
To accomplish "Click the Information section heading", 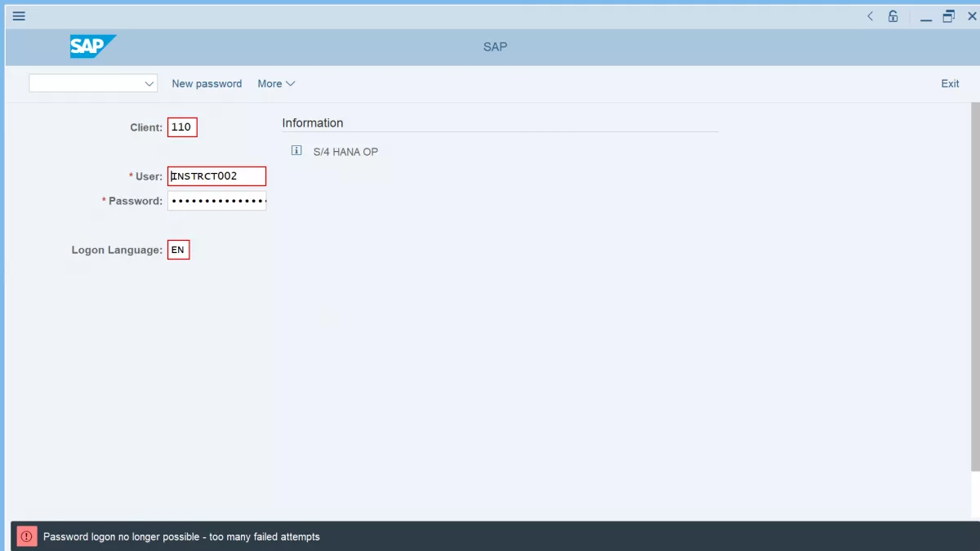I will (x=313, y=122).
